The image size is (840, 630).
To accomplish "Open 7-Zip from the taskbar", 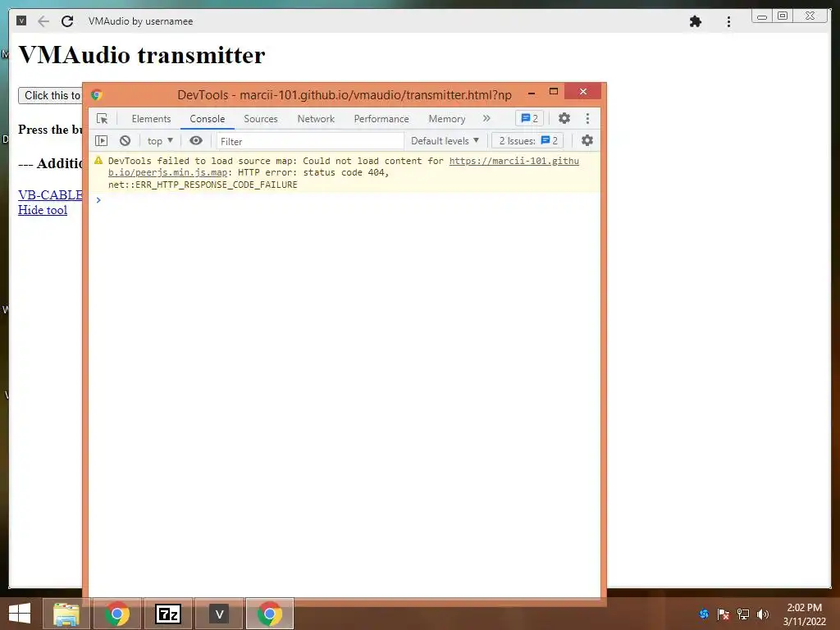I will 168,614.
